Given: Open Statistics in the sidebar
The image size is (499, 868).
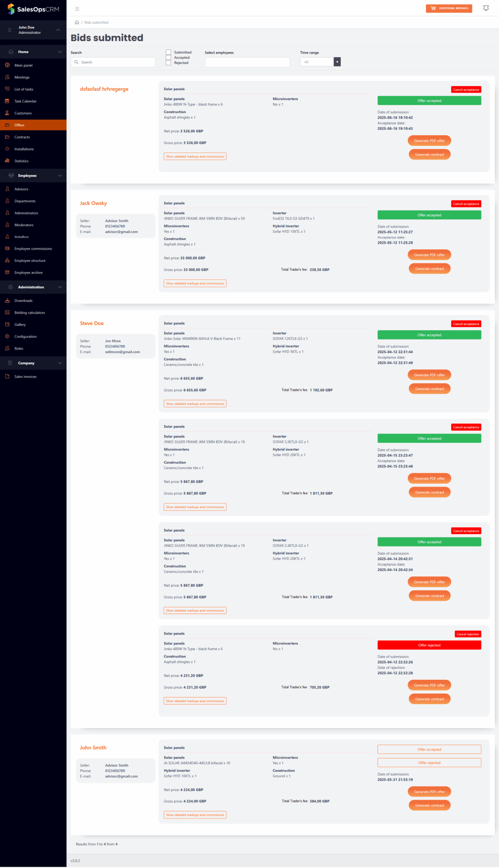Looking at the screenshot, I should point(21,161).
